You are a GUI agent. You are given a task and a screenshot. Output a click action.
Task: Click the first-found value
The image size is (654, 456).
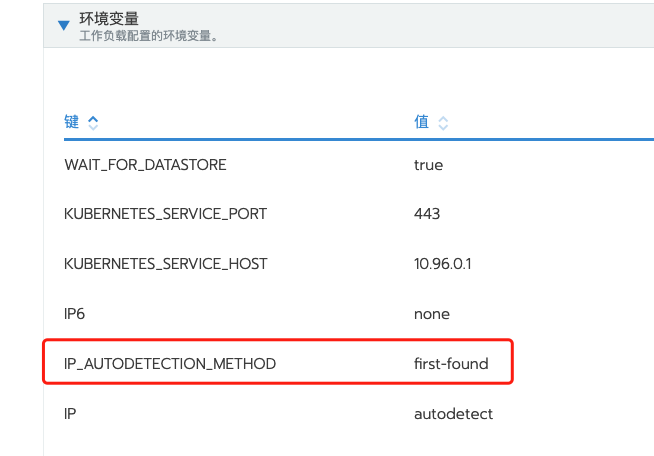point(451,364)
